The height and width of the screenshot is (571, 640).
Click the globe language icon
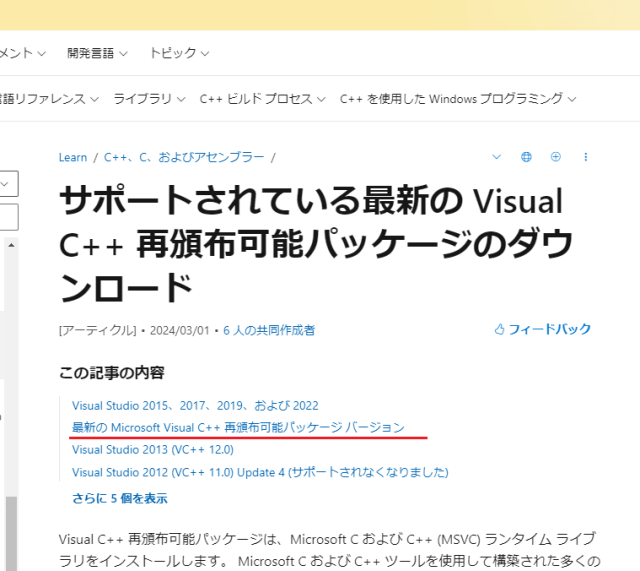pyautogui.click(x=526, y=157)
